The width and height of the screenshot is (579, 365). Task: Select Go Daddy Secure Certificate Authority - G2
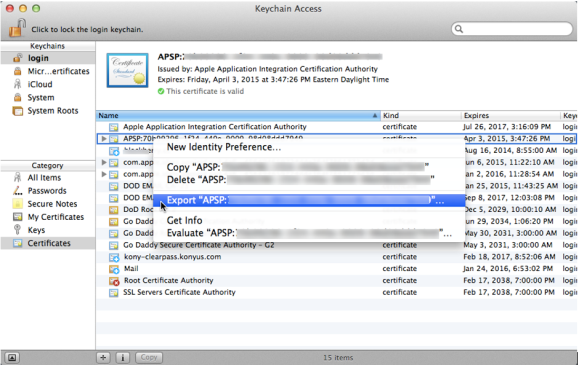337,245
